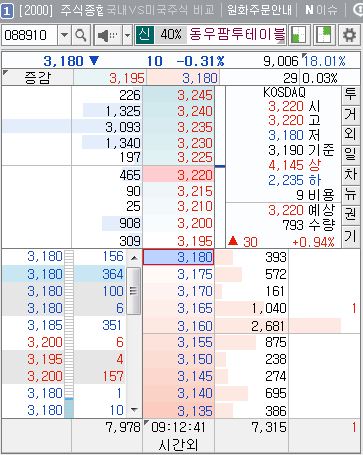This screenshot has height=455, width=363.
Task: Select bid price 3,170
Action: tap(178, 291)
